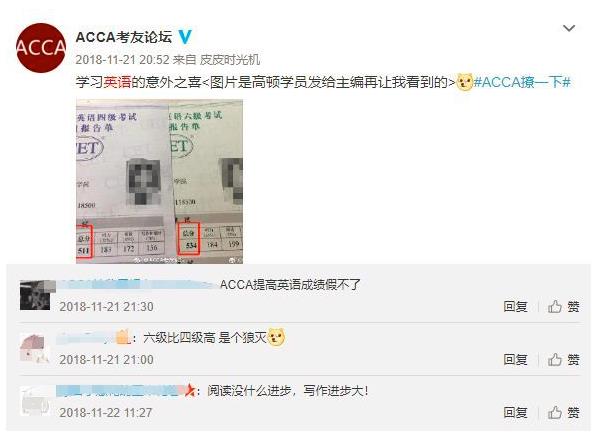This screenshot has width=595, height=436.
Task: Open the post timestamp 2018-11-21 20:52
Action: point(122,60)
